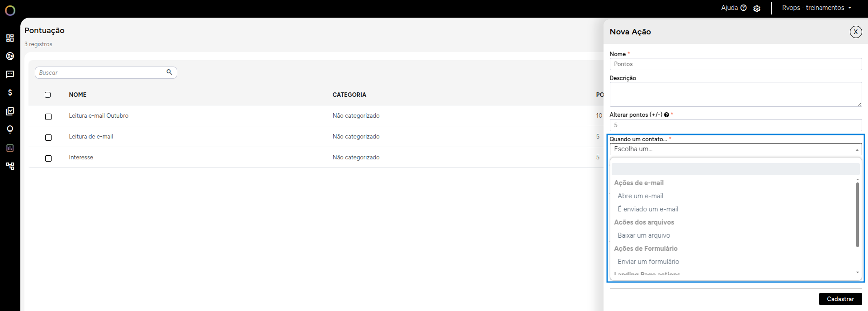868x311 pixels.
Task: Collapse the Quando um contato dropdown
Action: pyautogui.click(x=735, y=149)
